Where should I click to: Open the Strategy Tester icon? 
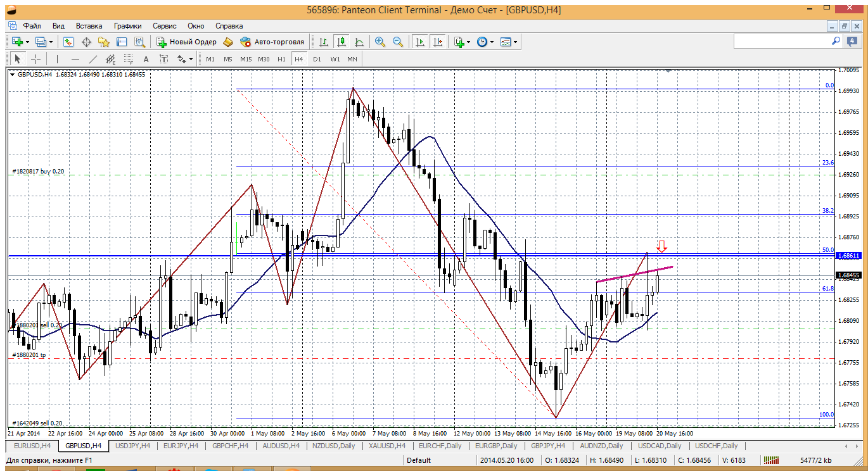click(139, 42)
